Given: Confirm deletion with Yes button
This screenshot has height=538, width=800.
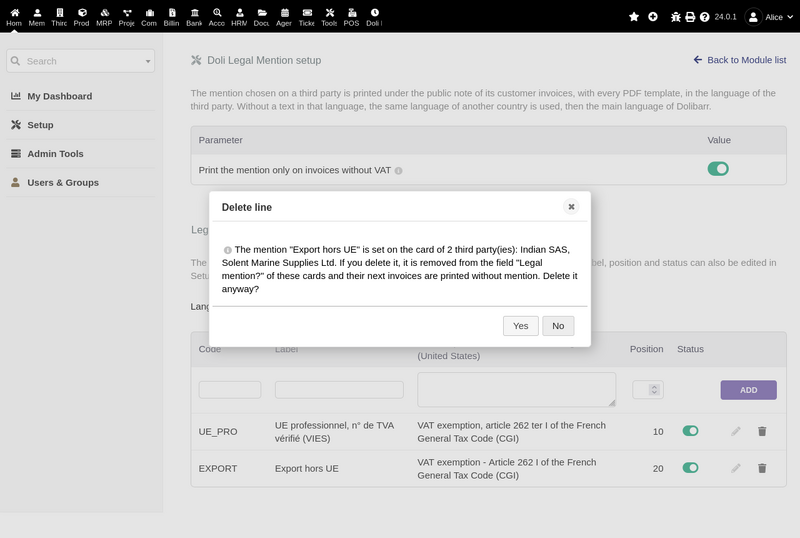Looking at the screenshot, I should 520,326.
